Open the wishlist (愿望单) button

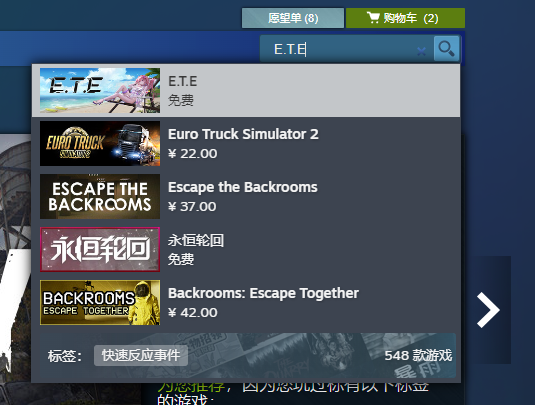[x=293, y=18]
